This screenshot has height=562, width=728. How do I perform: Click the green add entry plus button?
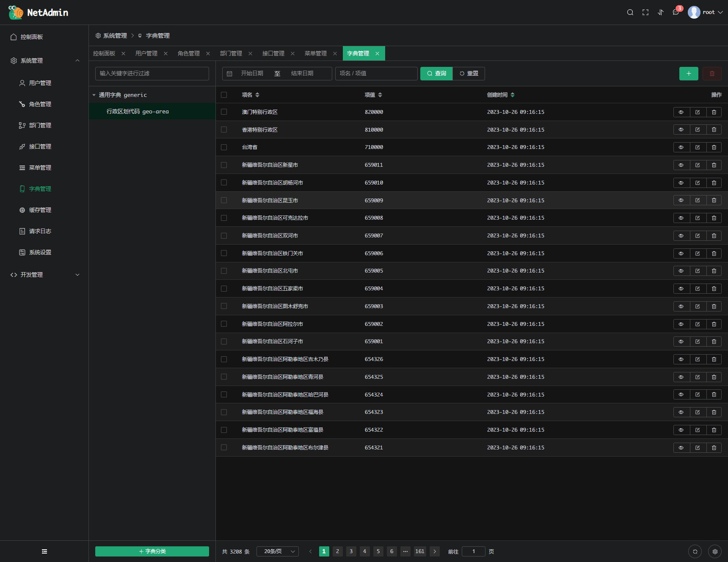pyautogui.click(x=688, y=74)
